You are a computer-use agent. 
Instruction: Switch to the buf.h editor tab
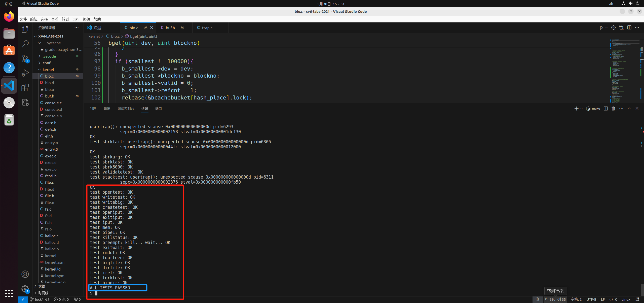[x=174, y=28]
